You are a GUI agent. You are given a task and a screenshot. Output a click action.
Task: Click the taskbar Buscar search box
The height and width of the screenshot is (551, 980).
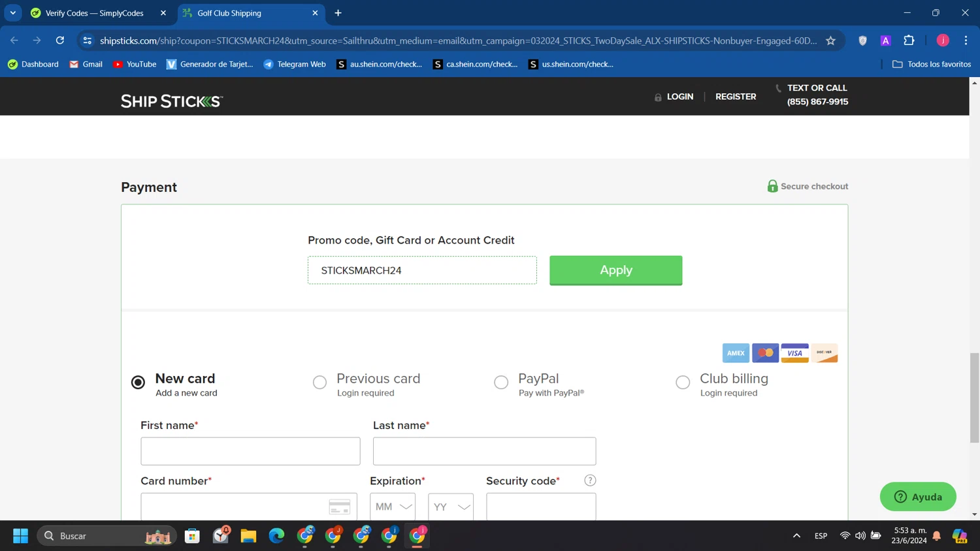click(x=106, y=536)
